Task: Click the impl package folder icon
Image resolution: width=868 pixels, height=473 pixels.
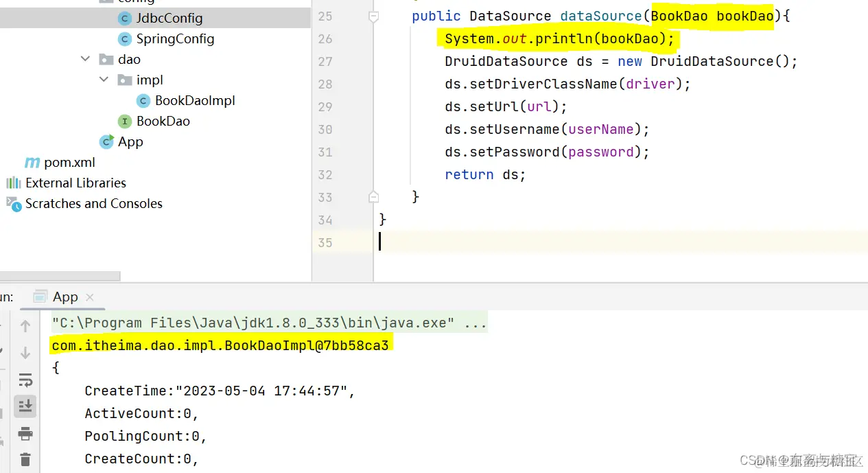Action: coord(124,80)
